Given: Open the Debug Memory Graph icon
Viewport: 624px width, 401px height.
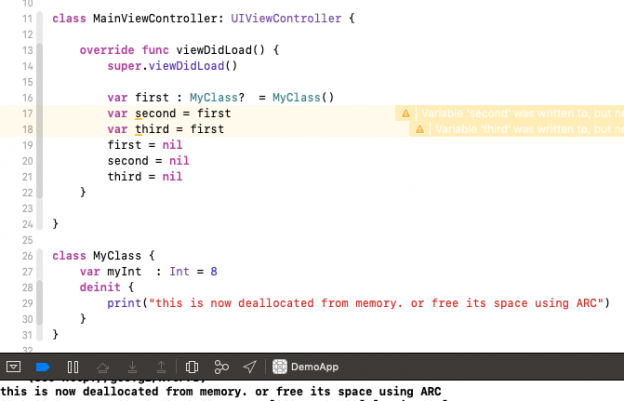Looking at the screenshot, I should [221, 367].
